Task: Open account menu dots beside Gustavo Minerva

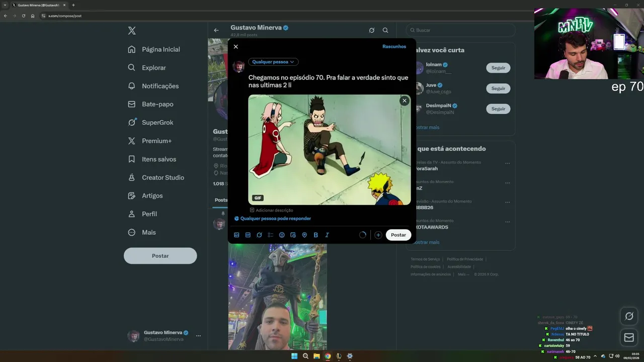Action: pos(198,336)
